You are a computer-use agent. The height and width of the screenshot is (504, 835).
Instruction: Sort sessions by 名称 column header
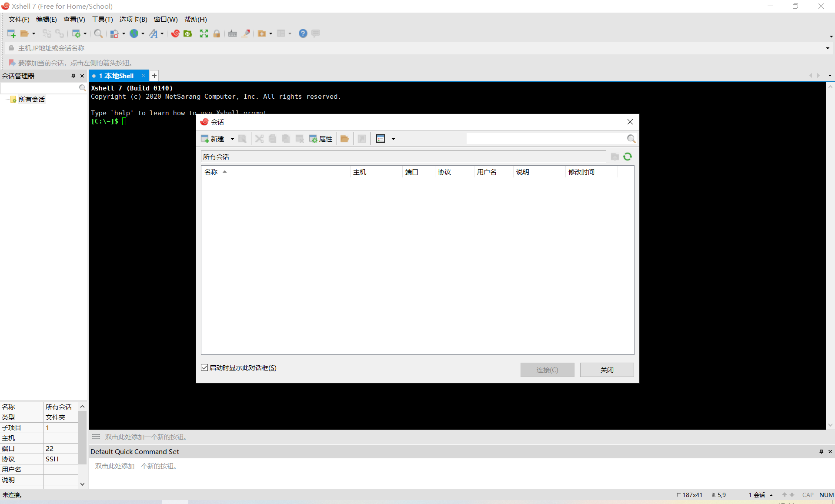[211, 172]
